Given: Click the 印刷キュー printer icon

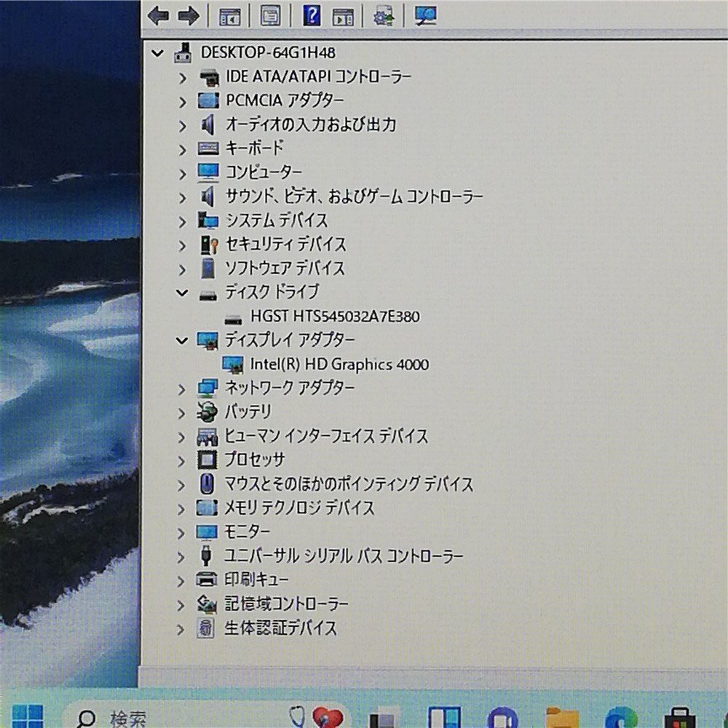Looking at the screenshot, I should (x=207, y=579).
